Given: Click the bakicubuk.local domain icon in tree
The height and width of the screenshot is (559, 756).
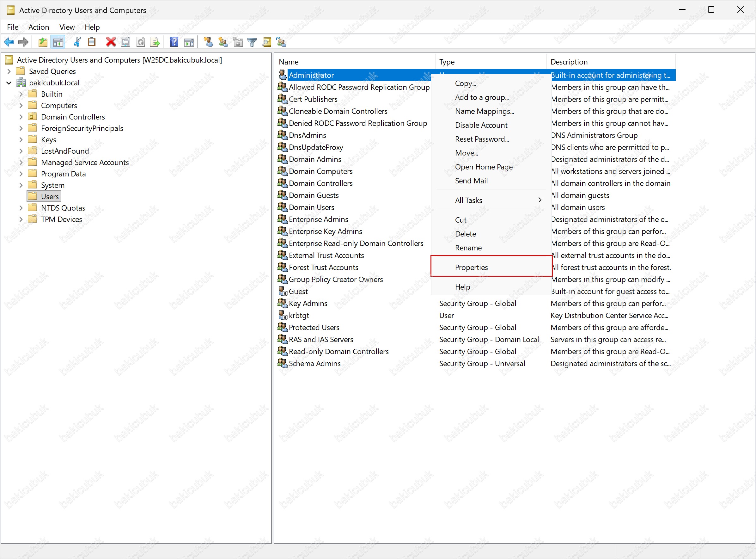Looking at the screenshot, I should [x=21, y=83].
